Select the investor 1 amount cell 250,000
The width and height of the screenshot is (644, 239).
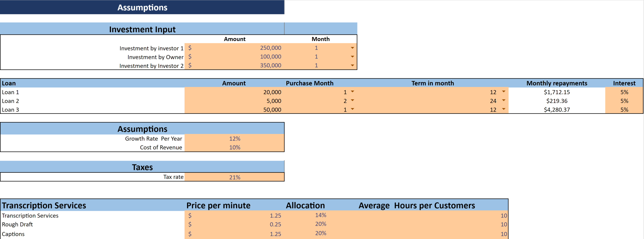(234, 48)
